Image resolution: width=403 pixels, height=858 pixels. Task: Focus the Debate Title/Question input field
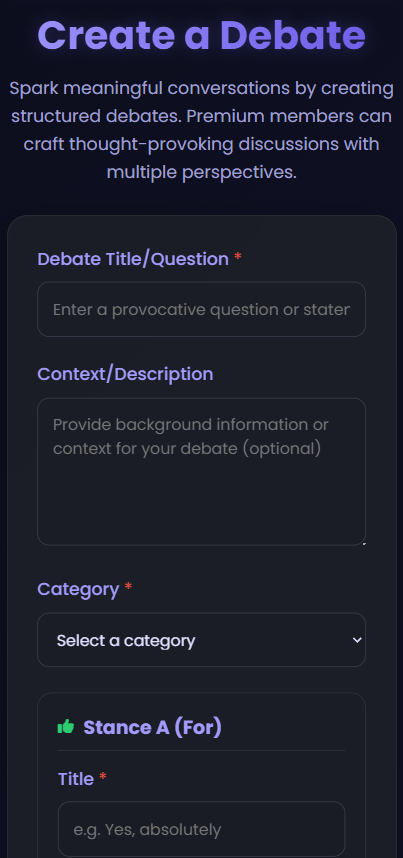pyautogui.click(x=202, y=309)
